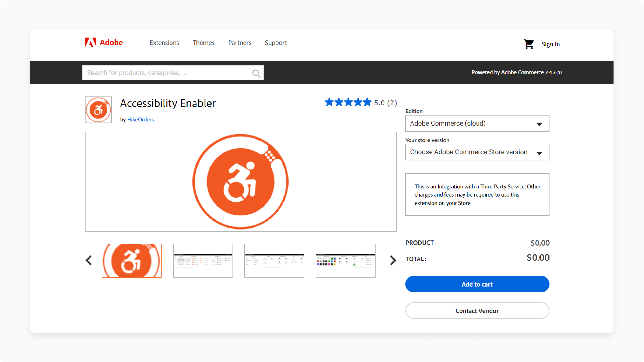
Task: Open the shopping cart icon
Action: (x=528, y=44)
